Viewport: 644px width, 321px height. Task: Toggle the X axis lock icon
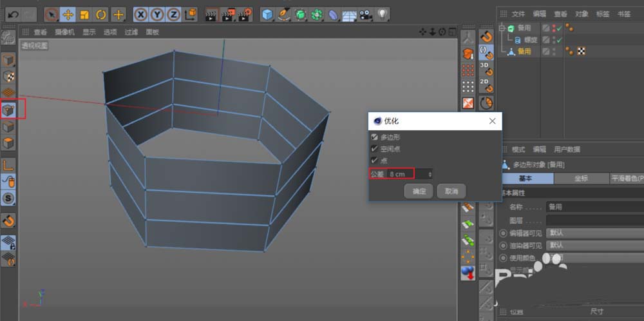coord(140,14)
